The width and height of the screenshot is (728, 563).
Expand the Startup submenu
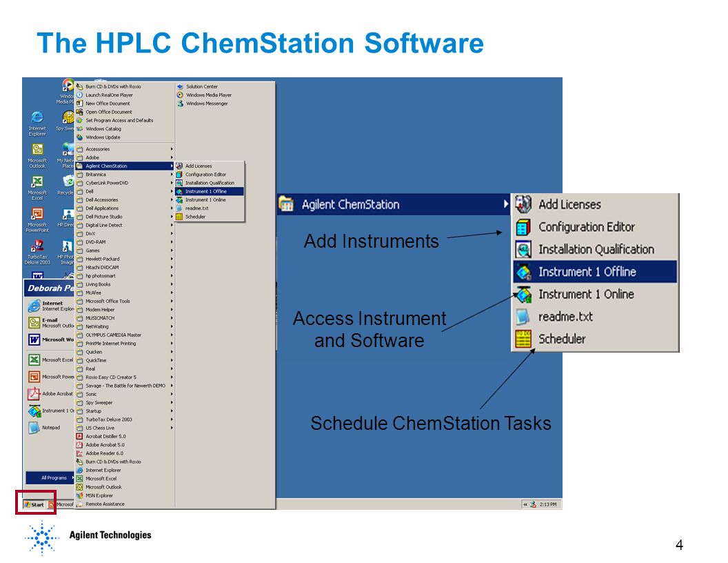[x=124, y=411]
